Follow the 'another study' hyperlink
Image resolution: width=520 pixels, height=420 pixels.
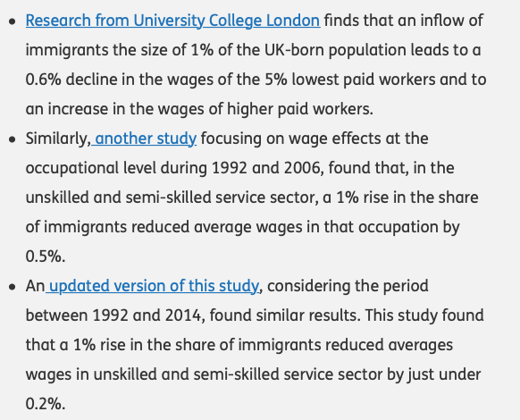[146, 139]
